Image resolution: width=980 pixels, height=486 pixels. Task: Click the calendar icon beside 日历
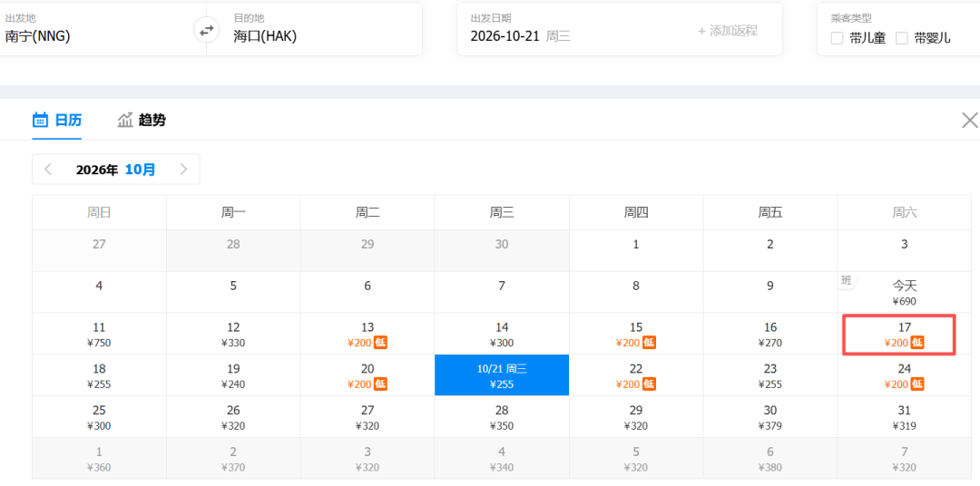coord(40,120)
